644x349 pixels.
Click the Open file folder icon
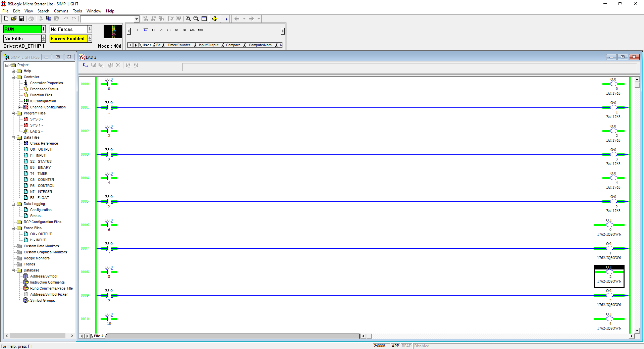pyautogui.click(x=14, y=19)
